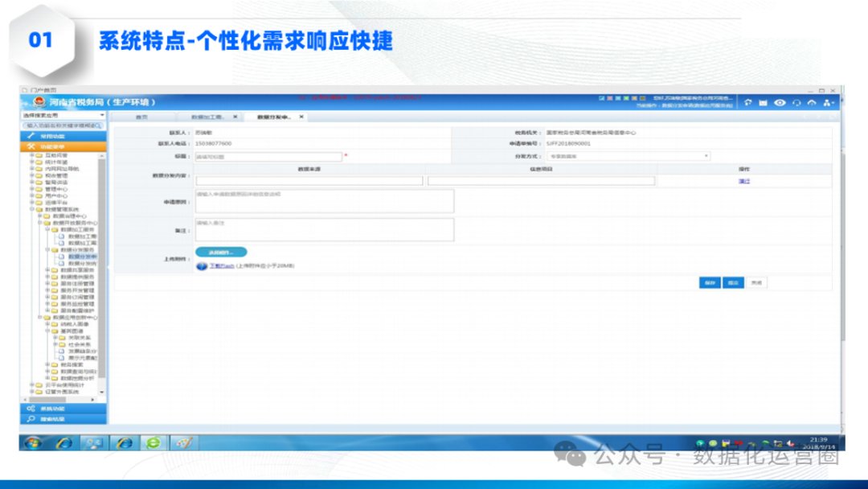
Task: Click the 保存 button
Action: pos(710,283)
